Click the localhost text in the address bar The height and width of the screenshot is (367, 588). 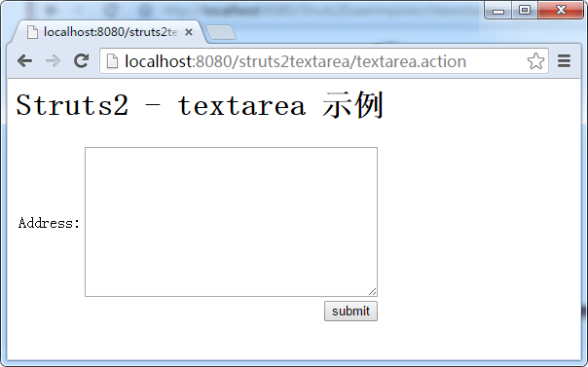(159, 61)
